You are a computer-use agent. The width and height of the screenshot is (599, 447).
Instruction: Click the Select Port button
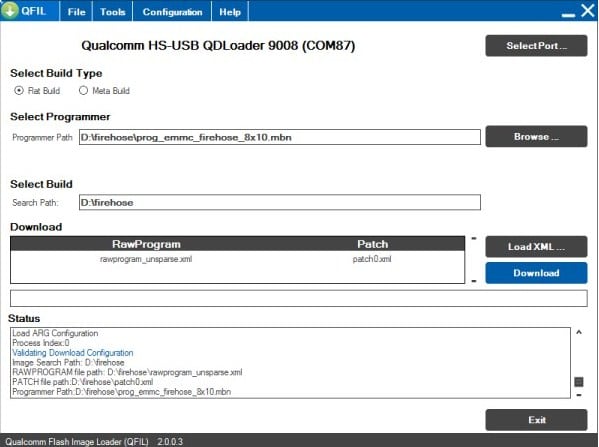pos(536,46)
